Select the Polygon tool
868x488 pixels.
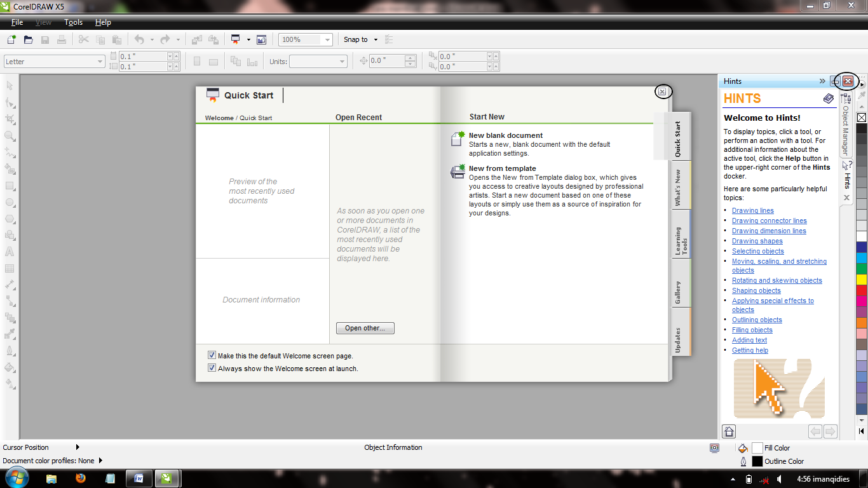(10, 219)
